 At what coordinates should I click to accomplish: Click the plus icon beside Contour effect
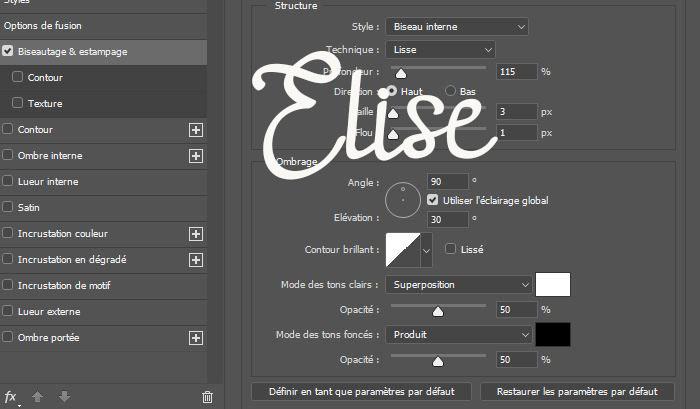(196, 130)
